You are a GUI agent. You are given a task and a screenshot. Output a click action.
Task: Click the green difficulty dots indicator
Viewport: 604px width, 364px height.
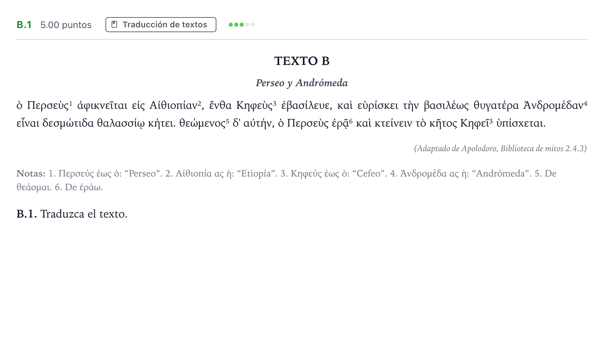[241, 25]
